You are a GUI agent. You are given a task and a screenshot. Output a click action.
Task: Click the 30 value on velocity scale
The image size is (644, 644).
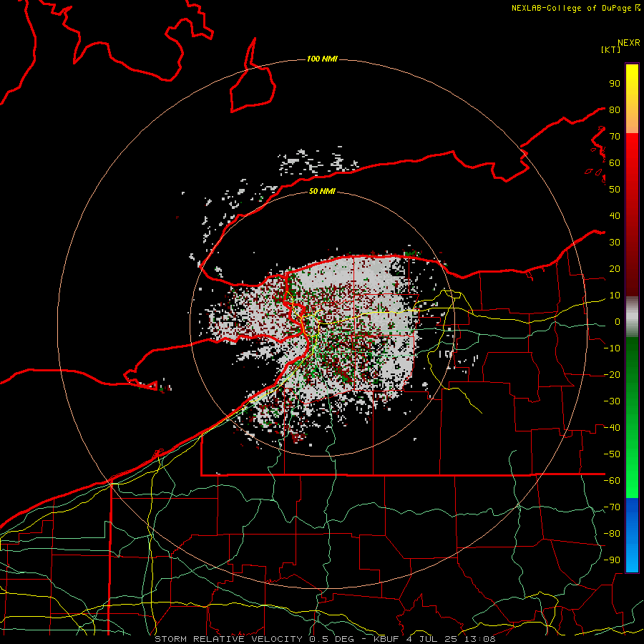pos(615,243)
